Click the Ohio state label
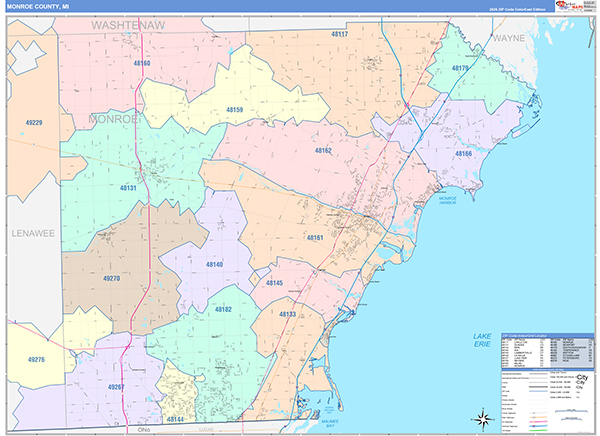 [144, 429]
